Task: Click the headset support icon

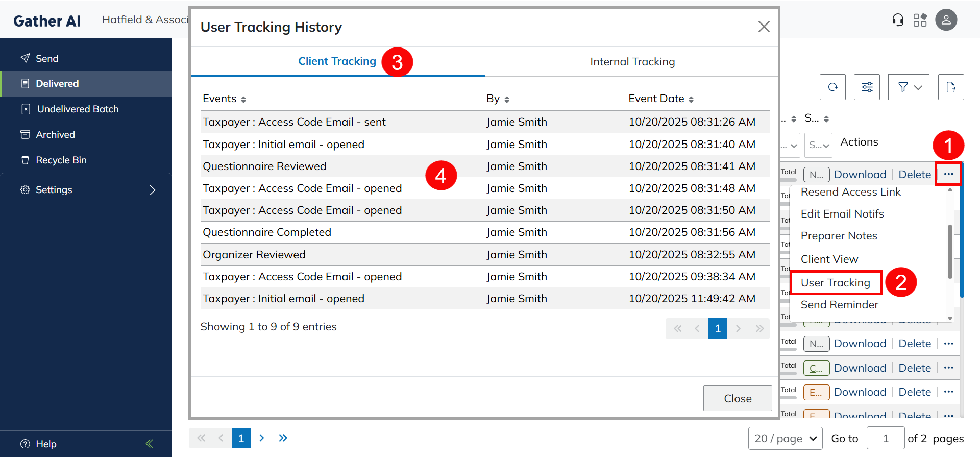Action: tap(897, 20)
